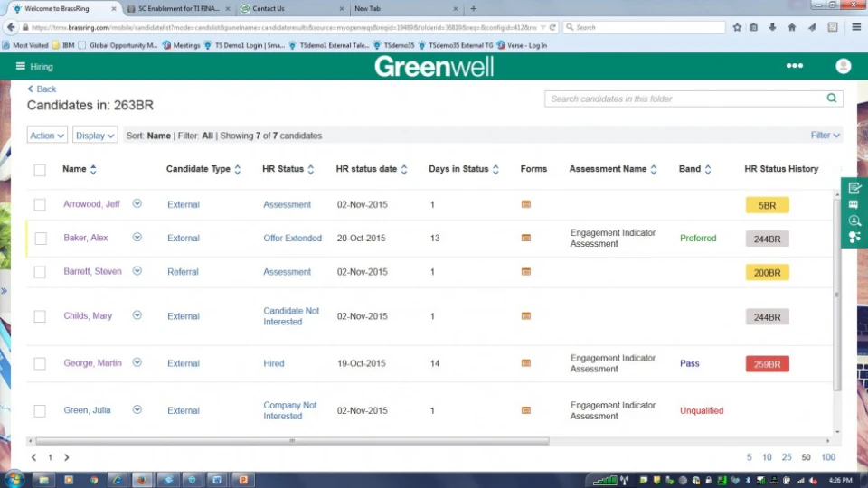Go Back to previous page link

coord(42,89)
